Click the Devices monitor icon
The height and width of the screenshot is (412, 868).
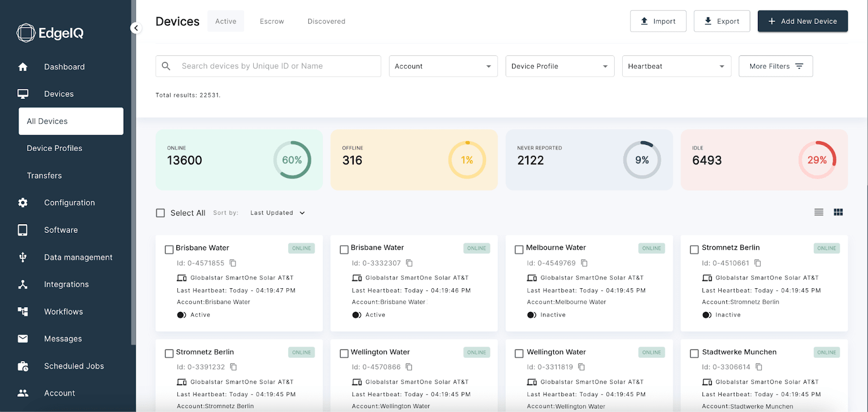[23, 94]
